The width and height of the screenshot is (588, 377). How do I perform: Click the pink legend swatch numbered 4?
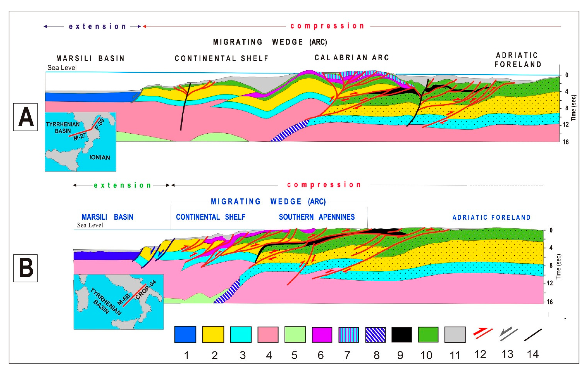click(268, 334)
